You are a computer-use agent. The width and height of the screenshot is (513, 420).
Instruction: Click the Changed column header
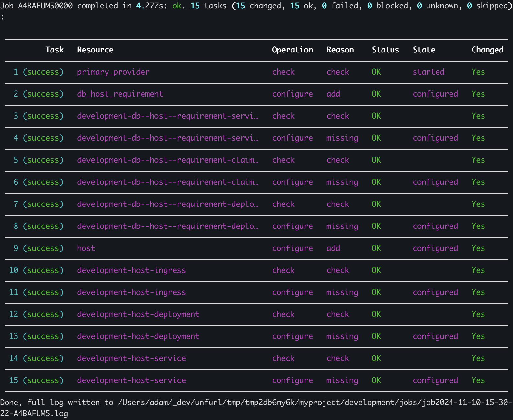coord(487,50)
